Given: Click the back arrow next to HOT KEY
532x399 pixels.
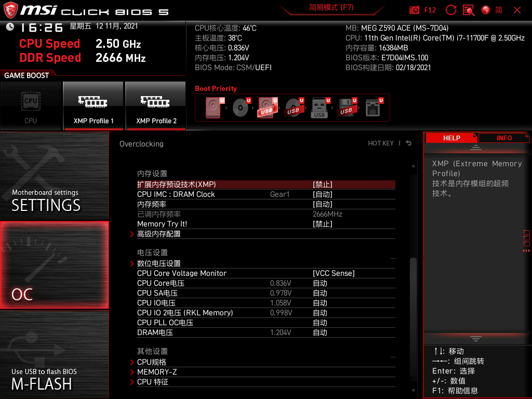Looking at the screenshot, I should point(409,143).
